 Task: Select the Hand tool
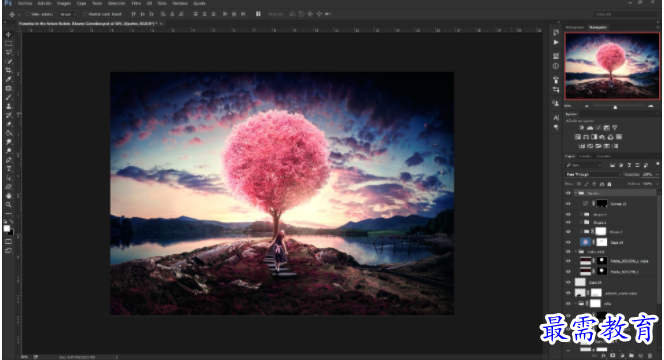coord(8,196)
